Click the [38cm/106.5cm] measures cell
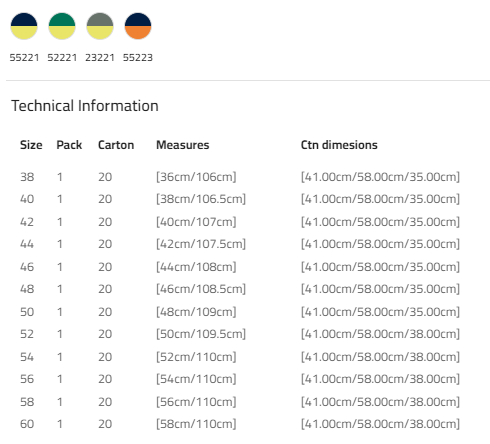Image resolution: width=490 pixels, height=444 pixels. [x=201, y=199]
